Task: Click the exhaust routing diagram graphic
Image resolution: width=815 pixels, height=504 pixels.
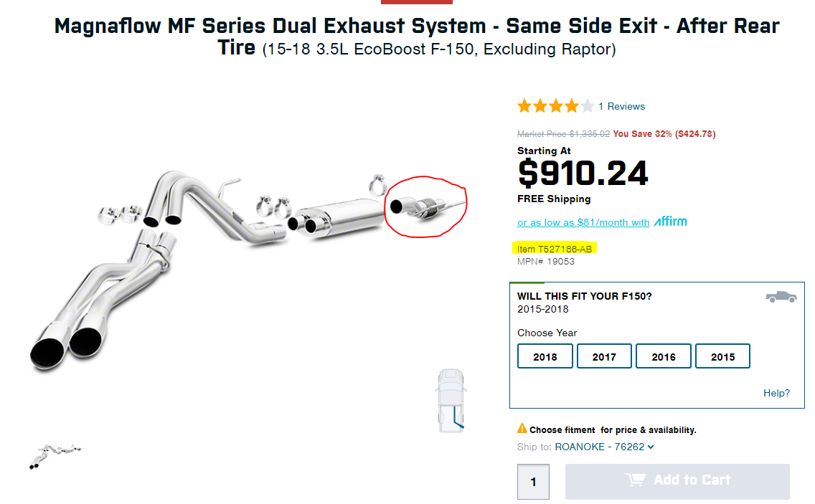Action: point(451,400)
